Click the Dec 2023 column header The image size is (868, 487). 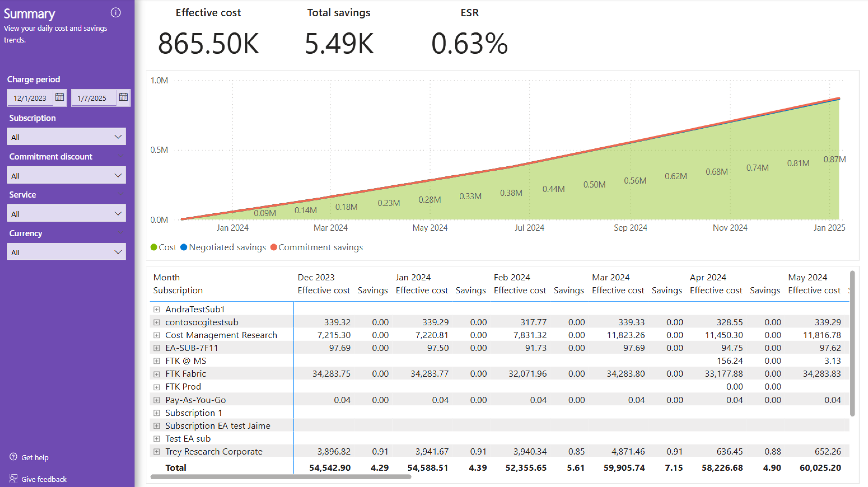316,277
